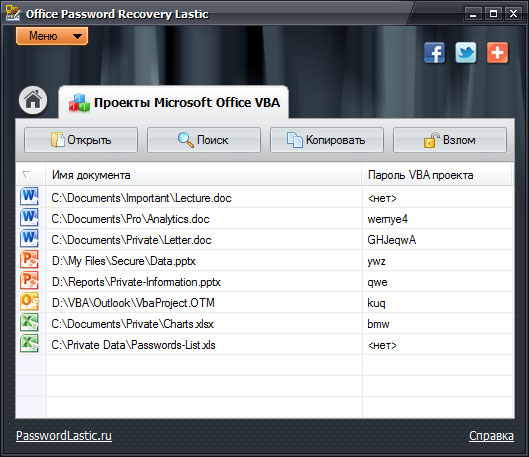Click the Twitter bird icon

click(x=466, y=53)
